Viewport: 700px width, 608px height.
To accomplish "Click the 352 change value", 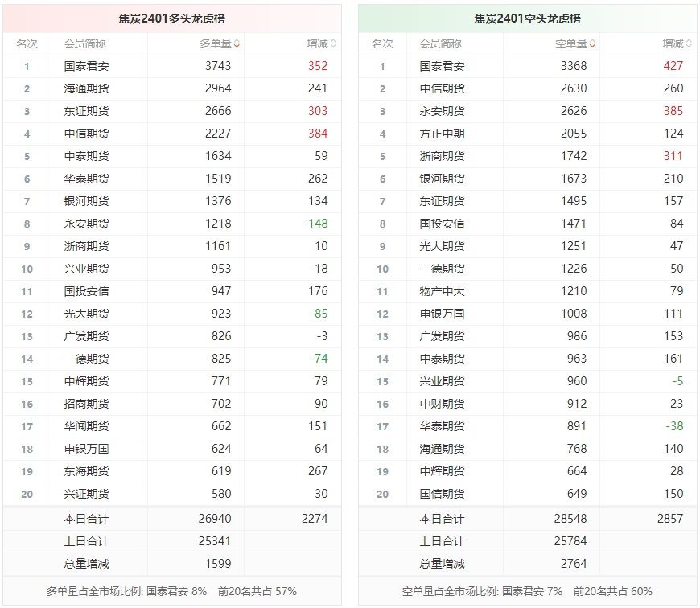I will 318,66.
